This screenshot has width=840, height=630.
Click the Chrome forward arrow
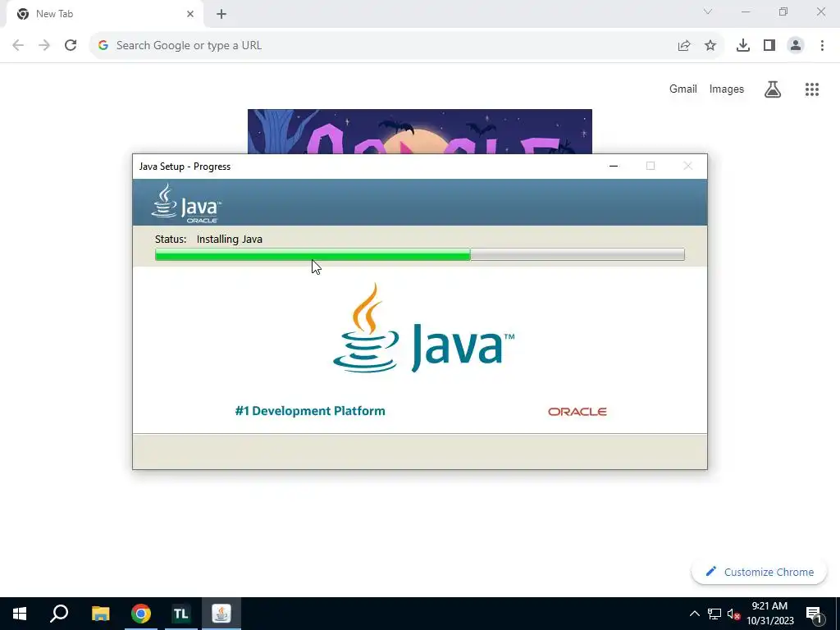coord(44,46)
